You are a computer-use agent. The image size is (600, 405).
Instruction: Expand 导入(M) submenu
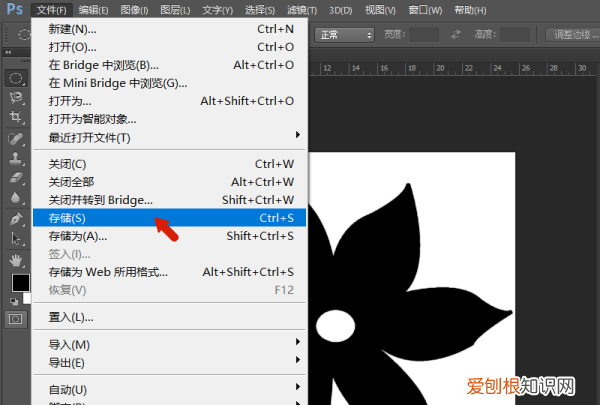pos(170,345)
